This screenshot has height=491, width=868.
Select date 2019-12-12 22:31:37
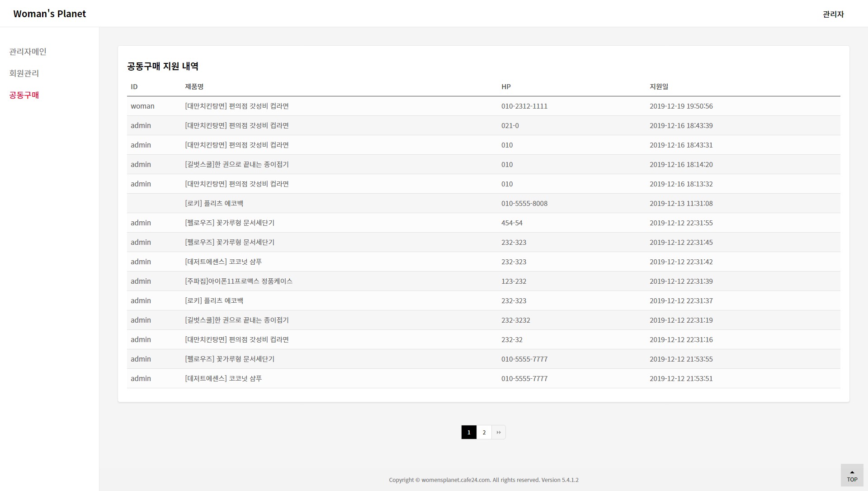pos(681,301)
